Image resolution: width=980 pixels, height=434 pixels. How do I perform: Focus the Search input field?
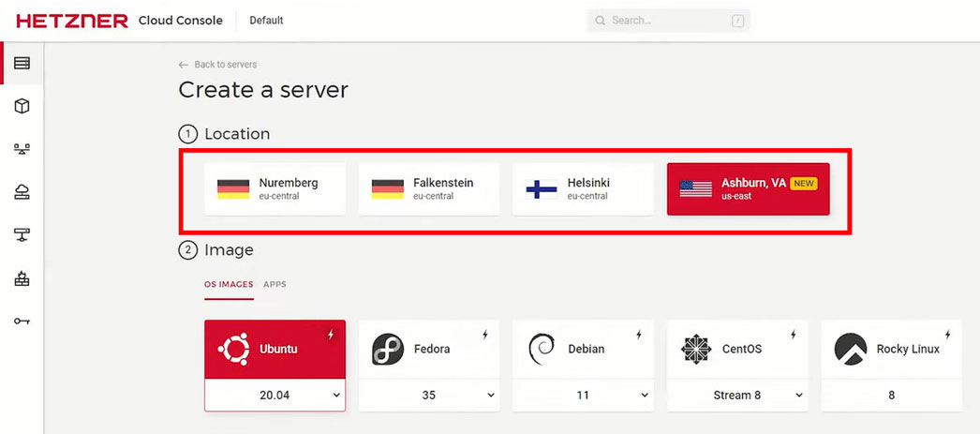click(669, 21)
